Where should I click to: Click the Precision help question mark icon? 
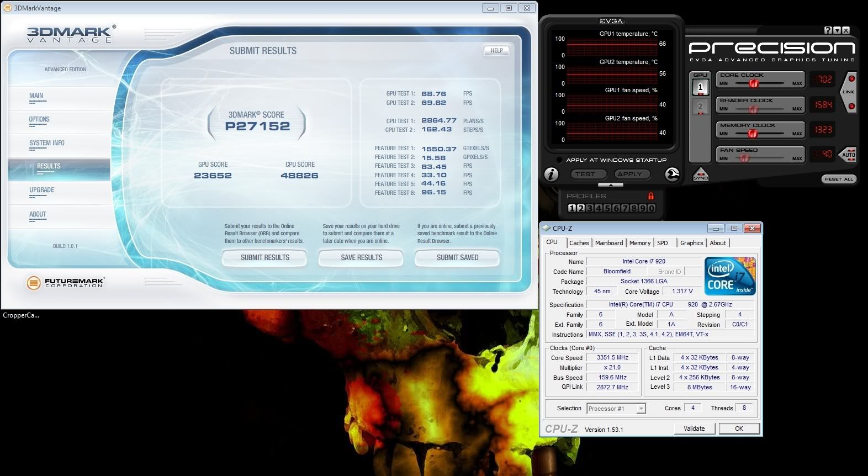click(828, 30)
